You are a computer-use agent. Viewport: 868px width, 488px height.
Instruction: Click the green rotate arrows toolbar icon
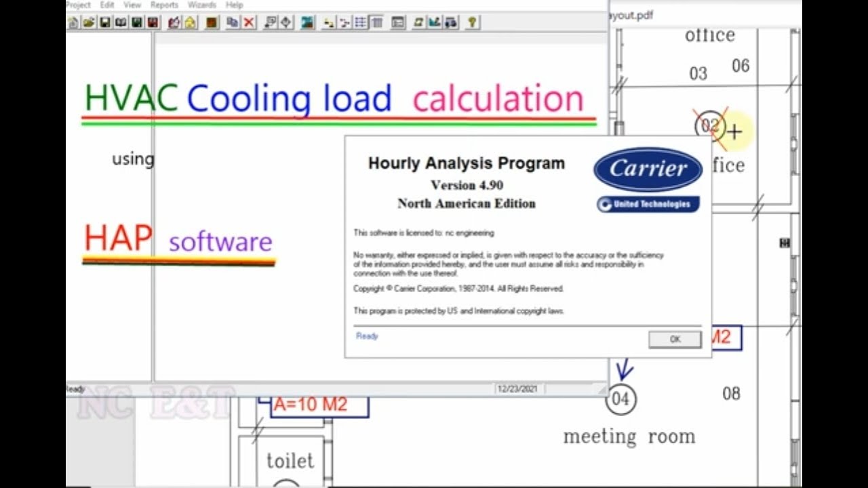pos(419,22)
